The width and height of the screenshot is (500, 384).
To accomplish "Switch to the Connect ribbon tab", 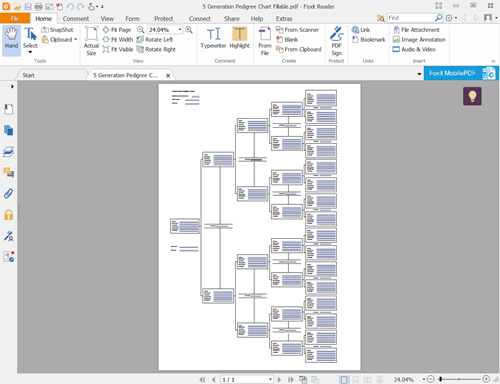I will [x=200, y=19].
